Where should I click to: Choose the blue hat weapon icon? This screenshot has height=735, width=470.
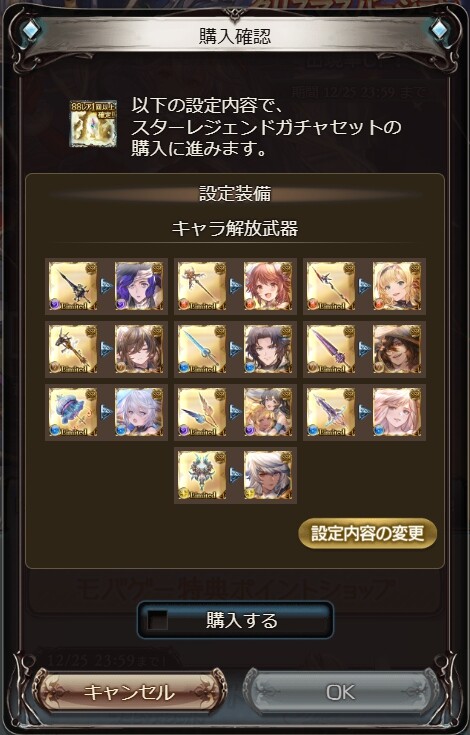tap(73, 412)
